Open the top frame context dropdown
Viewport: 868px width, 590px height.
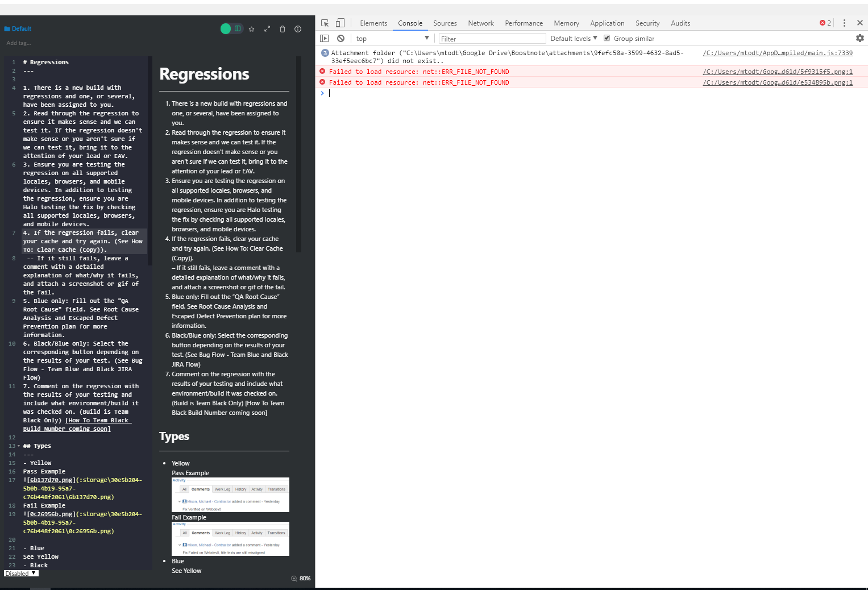392,38
